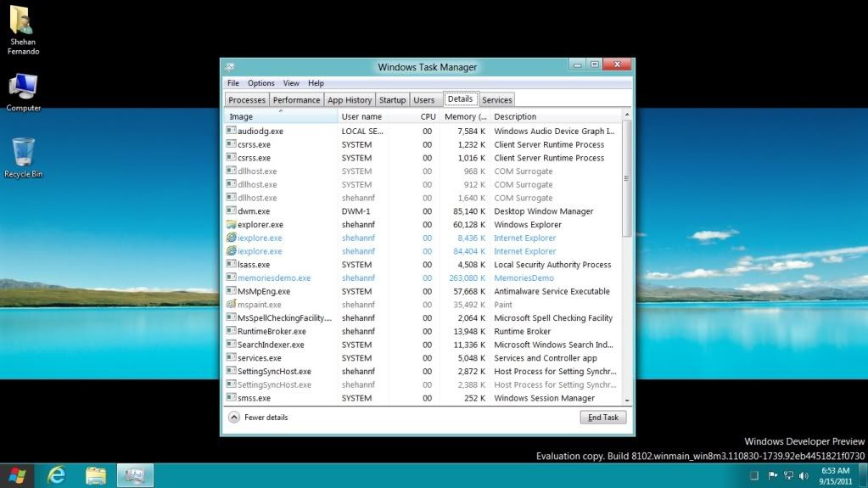Click the Paint description for mspaint.exe

click(x=502, y=305)
